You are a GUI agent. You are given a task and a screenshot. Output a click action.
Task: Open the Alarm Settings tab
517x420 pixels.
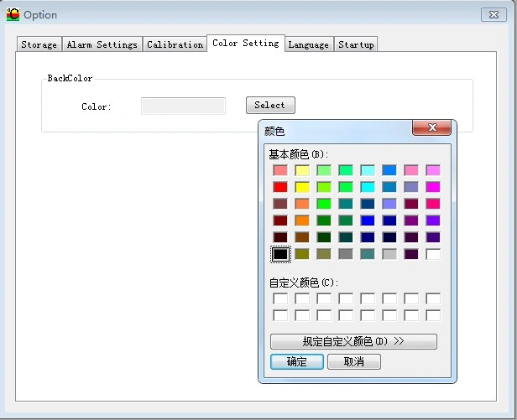pyautogui.click(x=102, y=44)
